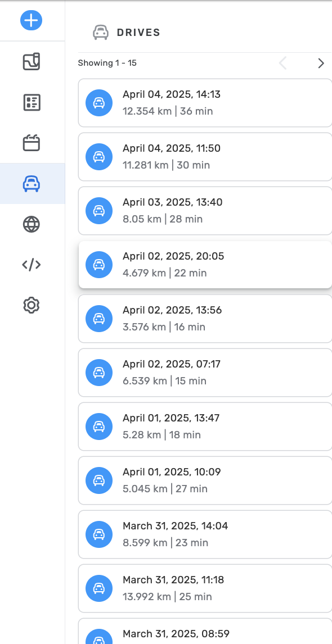Select the April 03, 2025, 13:40 drive
The image size is (332, 644).
[x=205, y=211]
